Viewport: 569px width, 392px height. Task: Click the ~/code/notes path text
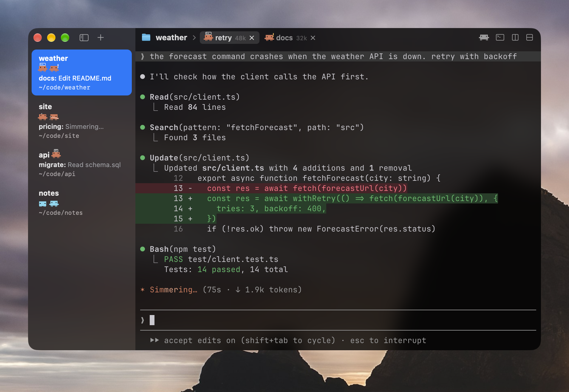pos(61,213)
